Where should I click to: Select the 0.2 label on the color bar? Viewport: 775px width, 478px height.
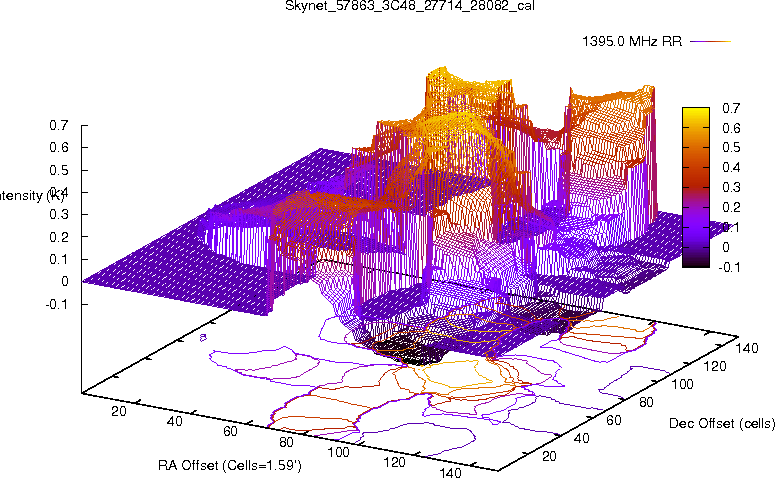click(x=731, y=207)
